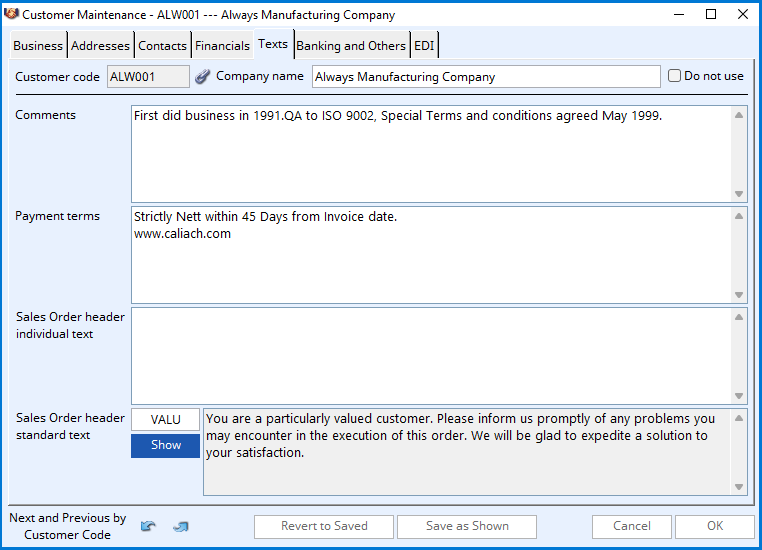Switch to the EDI tab
This screenshot has height=550, width=762.
(x=424, y=46)
